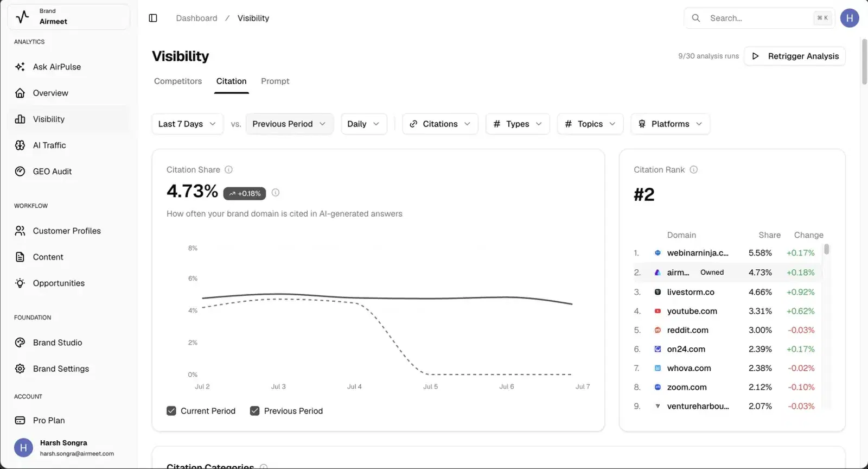This screenshot has width=868, height=469.
Task: Focus the Search input field
Action: [759, 18]
